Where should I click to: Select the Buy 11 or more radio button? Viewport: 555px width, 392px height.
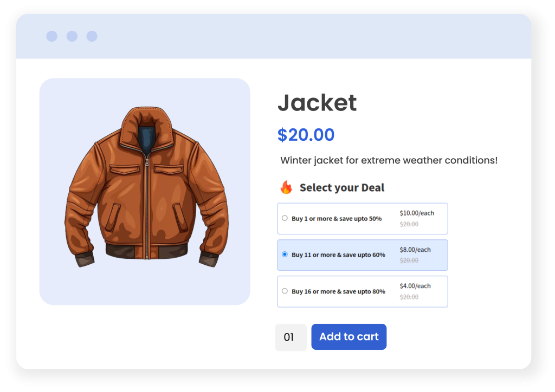click(x=285, y=254)
